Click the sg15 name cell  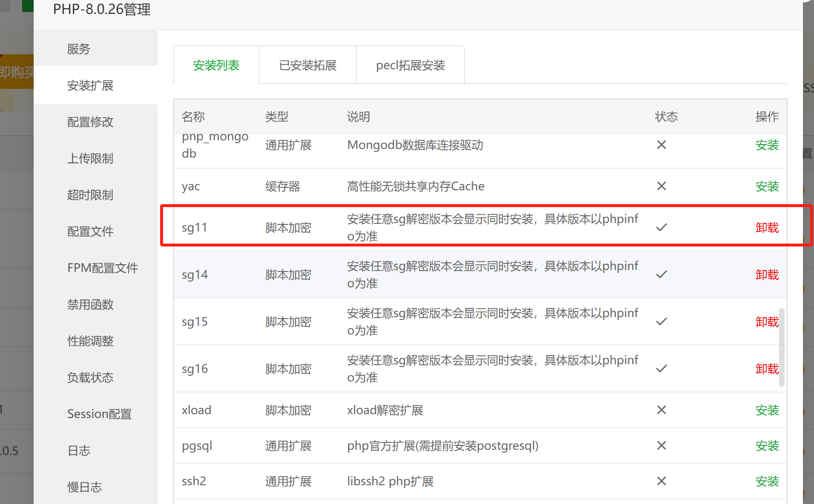tap(195, 322)
